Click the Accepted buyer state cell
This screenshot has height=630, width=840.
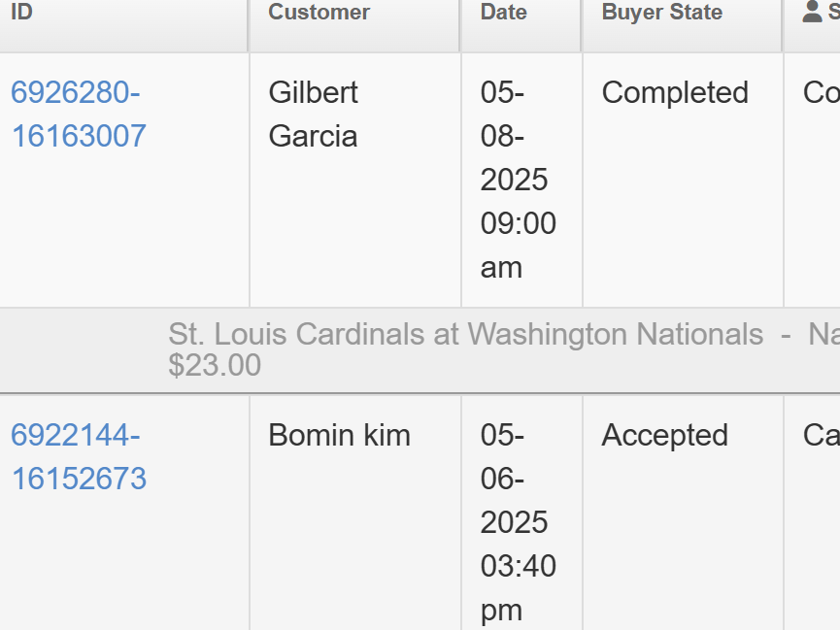[683, 514]
